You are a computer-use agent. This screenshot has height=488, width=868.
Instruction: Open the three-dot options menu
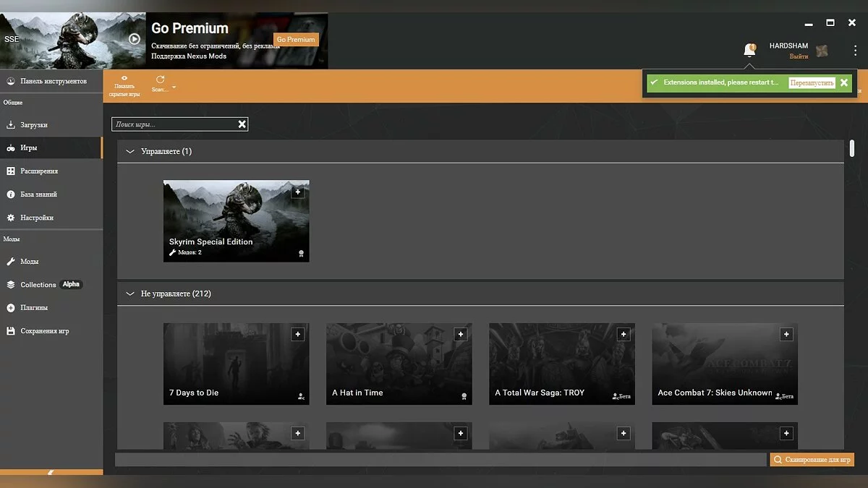tap(855, 51)
